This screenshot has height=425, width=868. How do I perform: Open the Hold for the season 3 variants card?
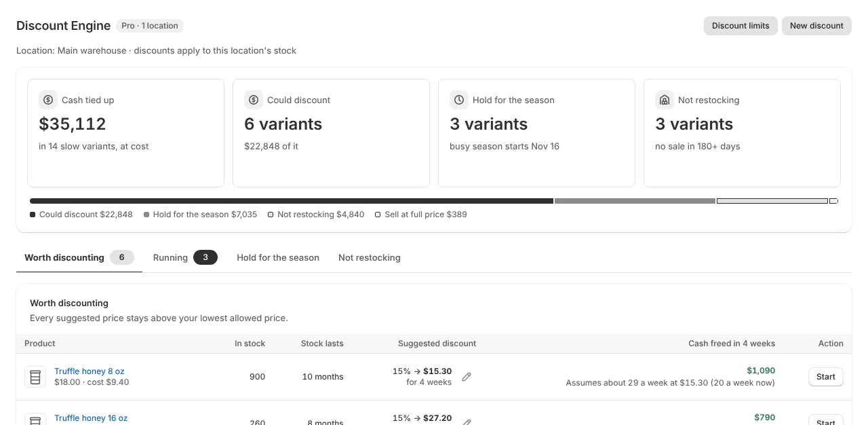pyautogui.click(x=536, y=133)
